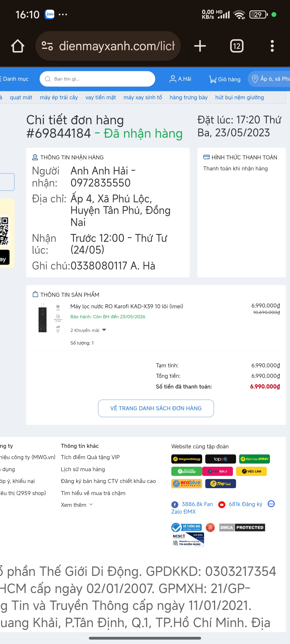Viewport: 290px width, 644px height.
Task: Open the tab switcher showing 12 tabs
Action: (x=237, y=46)
